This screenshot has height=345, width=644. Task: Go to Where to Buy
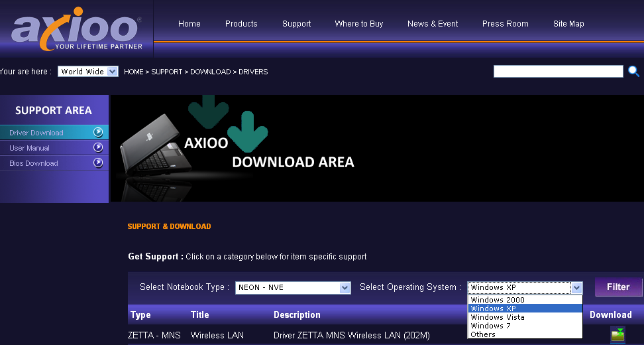click(359, 24)
